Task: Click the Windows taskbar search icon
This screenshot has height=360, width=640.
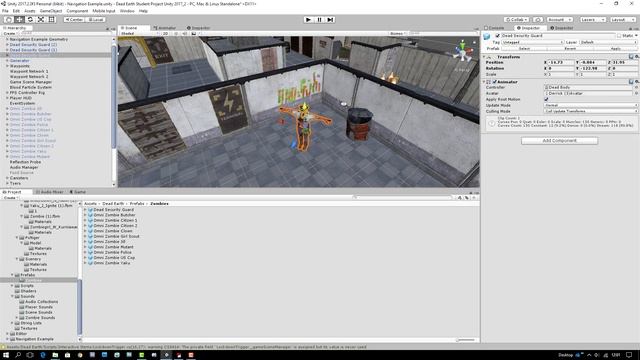Action: point(18,355)
